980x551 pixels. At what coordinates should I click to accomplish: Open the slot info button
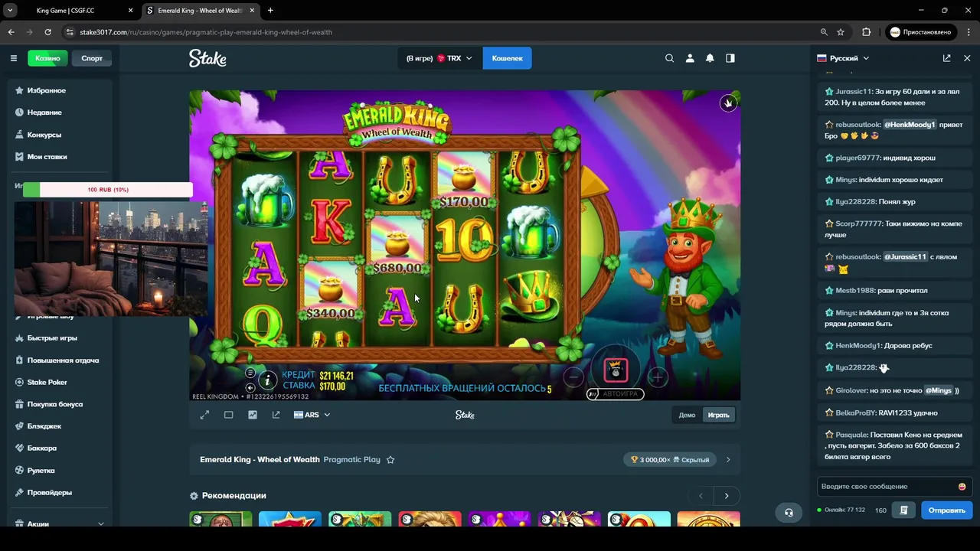coord(267,380)
